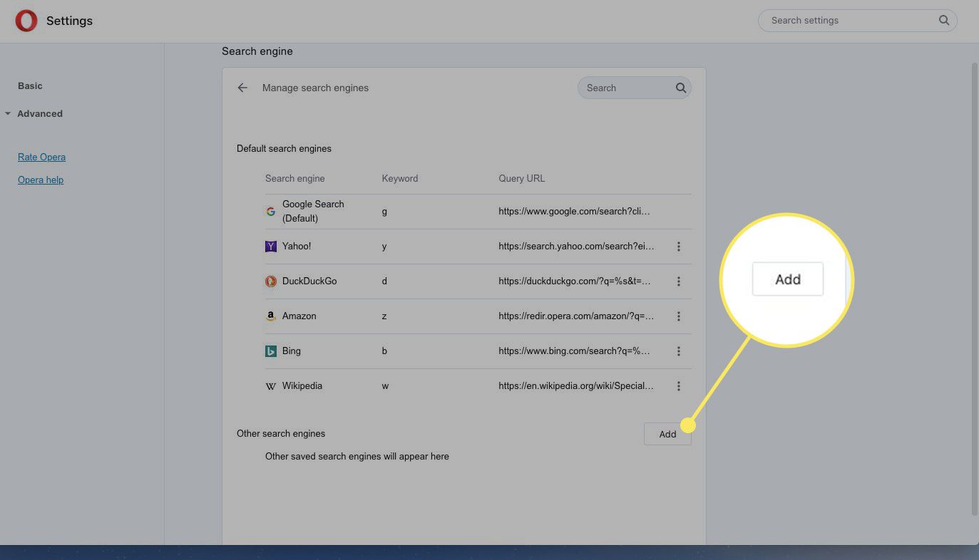Click the Yahoo! engine name
This screenshot has width=979, height=560.
click(x=297, y=246)
